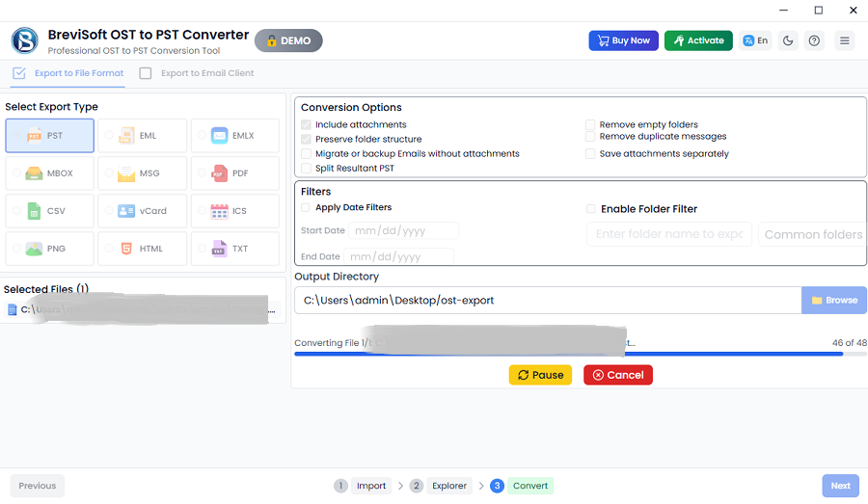
Task: Click the Buy Now button
Action: coord(623,40)
